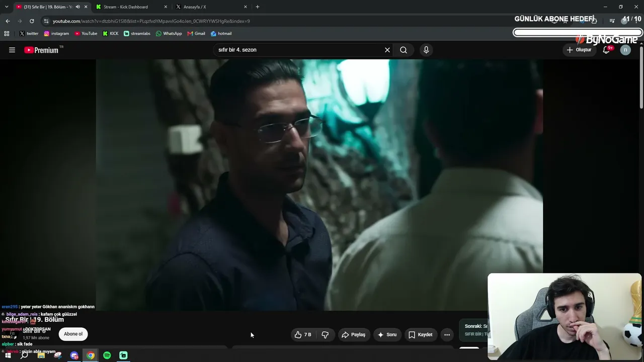Open Windows taskbar search
644x362 pixels.
[x=24, y=355]
